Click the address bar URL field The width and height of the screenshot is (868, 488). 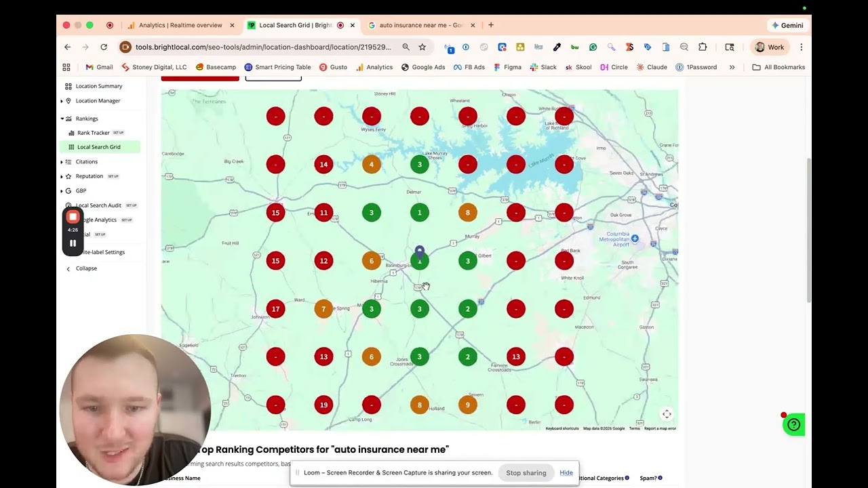click(263, 47)
